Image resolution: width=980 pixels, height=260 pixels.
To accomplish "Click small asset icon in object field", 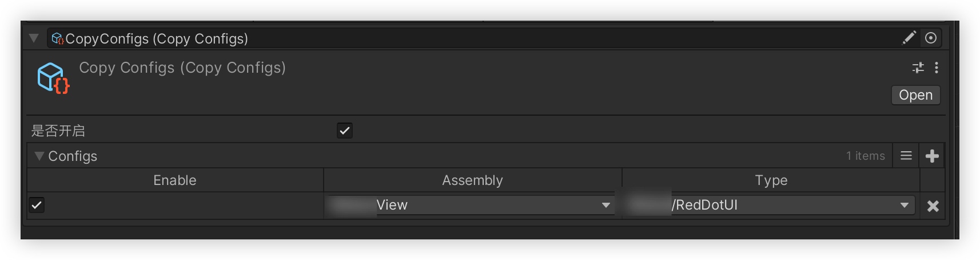I will pos(57,38).
